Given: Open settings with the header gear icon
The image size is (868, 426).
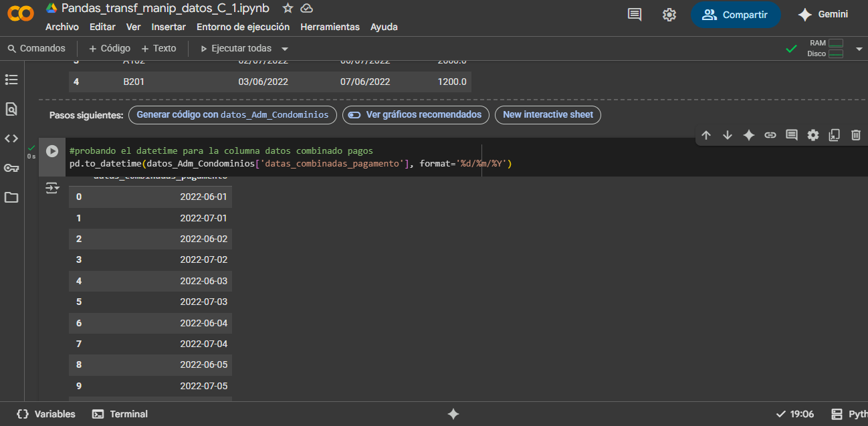Looking at the screenshot, I should (669, 15).
